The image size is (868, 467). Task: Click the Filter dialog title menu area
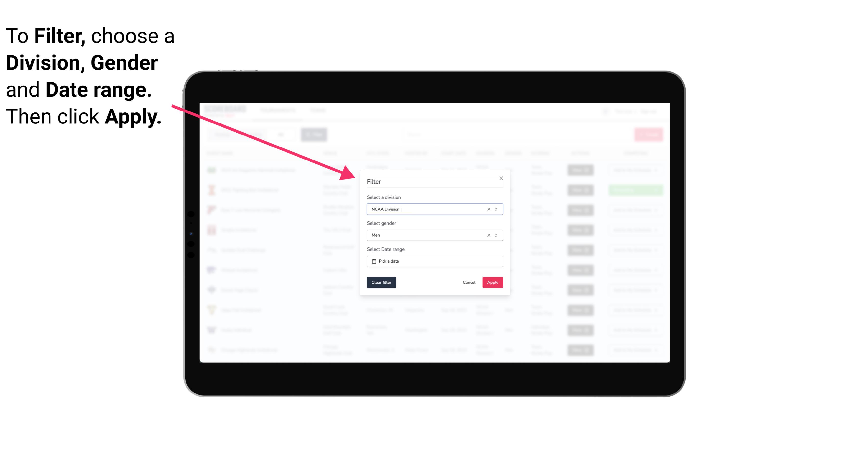(374, 181)
